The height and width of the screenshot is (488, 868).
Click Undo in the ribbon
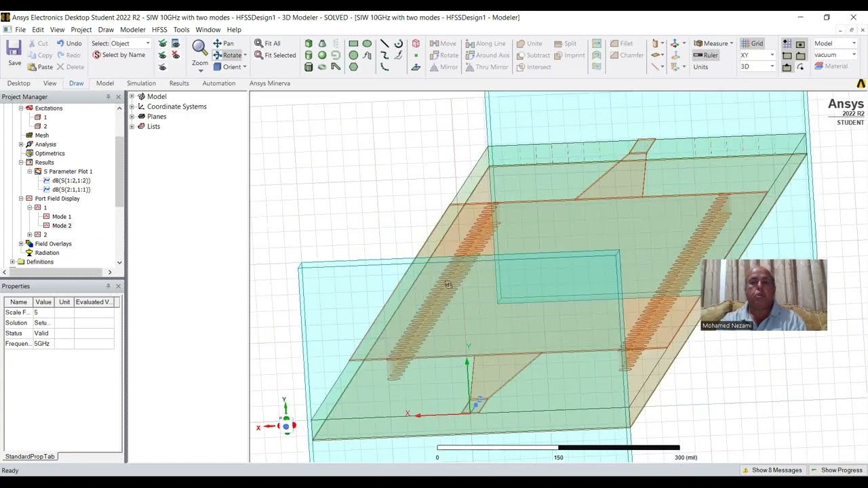point(68,43)
